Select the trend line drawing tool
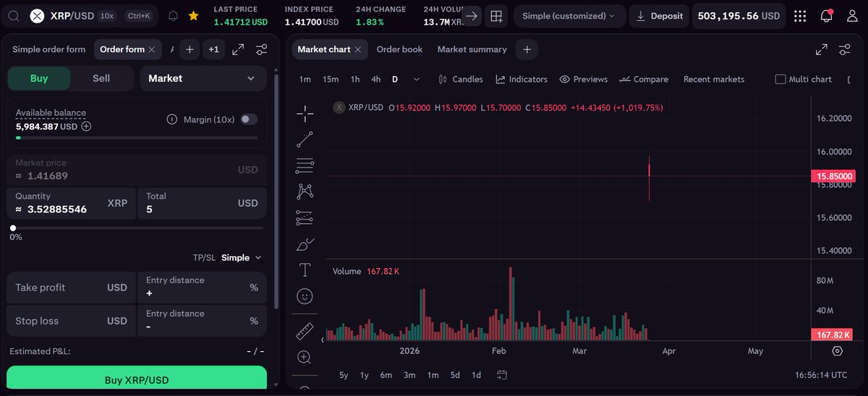This screenshot has height=396, width=868. point(305,139)
